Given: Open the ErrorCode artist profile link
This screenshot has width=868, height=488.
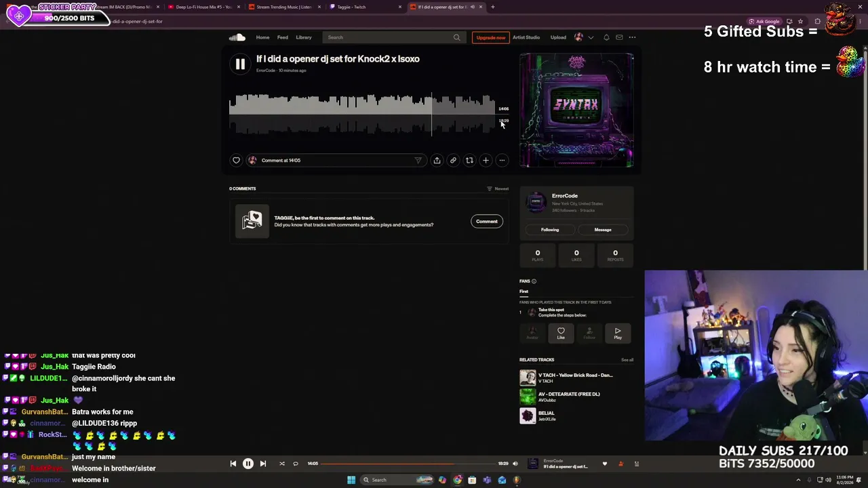Looking at the screenshot, I should click(565, 196).
